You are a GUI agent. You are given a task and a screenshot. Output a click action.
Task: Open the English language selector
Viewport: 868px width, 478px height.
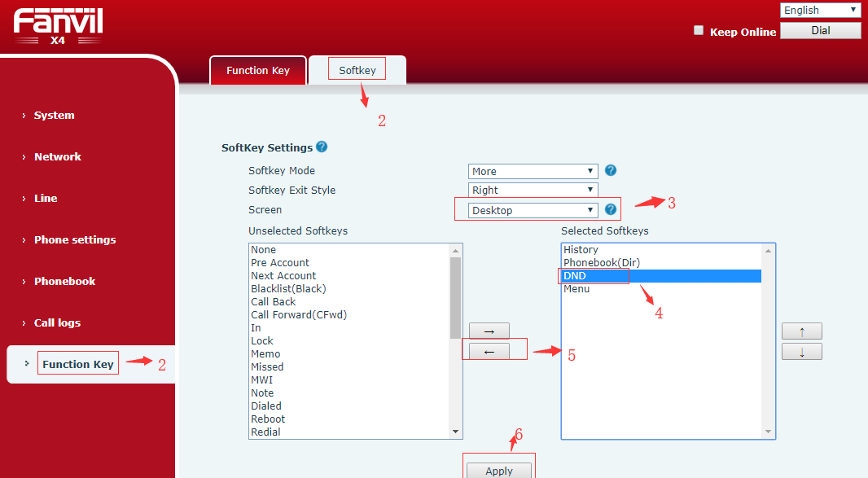pyautogui.click(x=820, y=10)
